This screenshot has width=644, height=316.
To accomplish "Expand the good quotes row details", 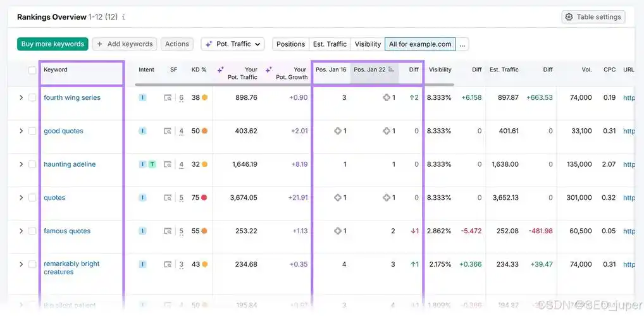I will pyautogui.click(x=21, y=131).
